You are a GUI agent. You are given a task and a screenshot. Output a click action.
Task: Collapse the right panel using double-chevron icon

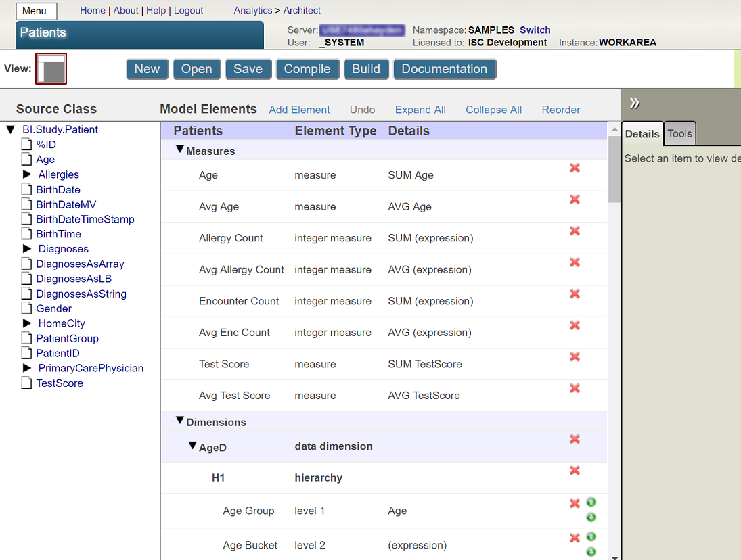click(x=635, y=103)
